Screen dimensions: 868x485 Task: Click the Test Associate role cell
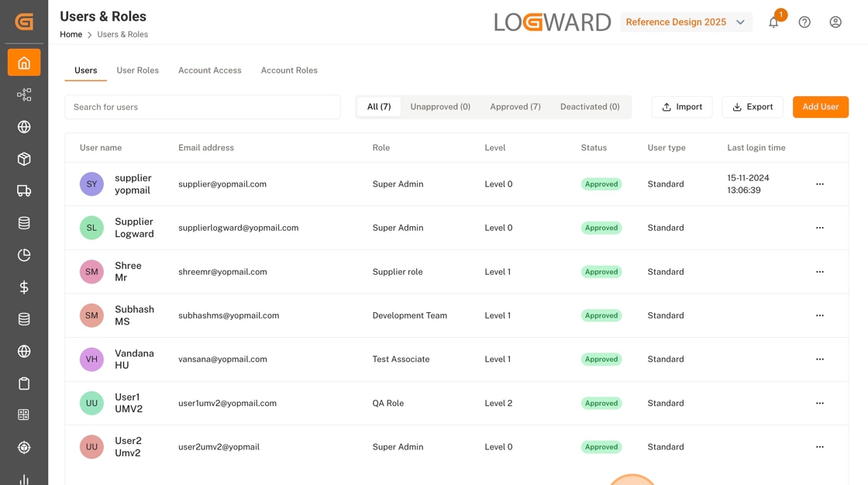click(401, 359)
